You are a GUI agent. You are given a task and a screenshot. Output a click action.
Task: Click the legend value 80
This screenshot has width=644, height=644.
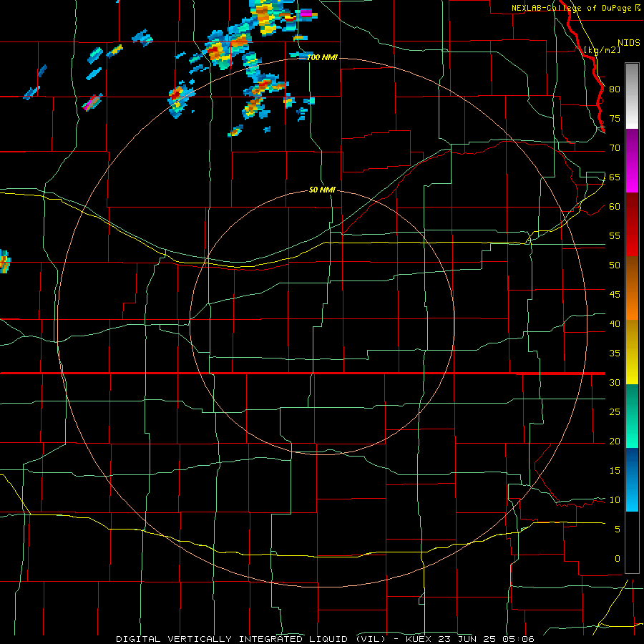(x=615, y=89)
